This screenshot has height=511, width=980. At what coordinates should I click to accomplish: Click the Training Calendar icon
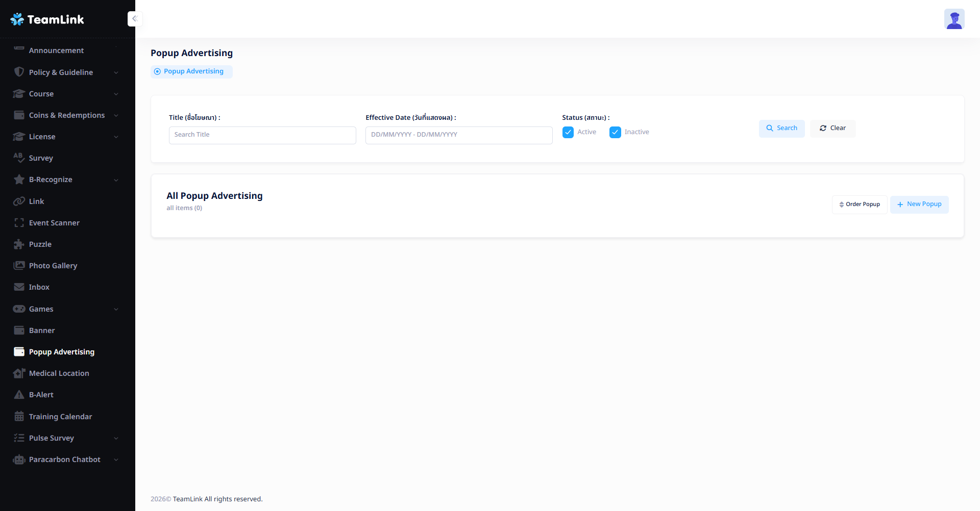click(x=19, y=417)
